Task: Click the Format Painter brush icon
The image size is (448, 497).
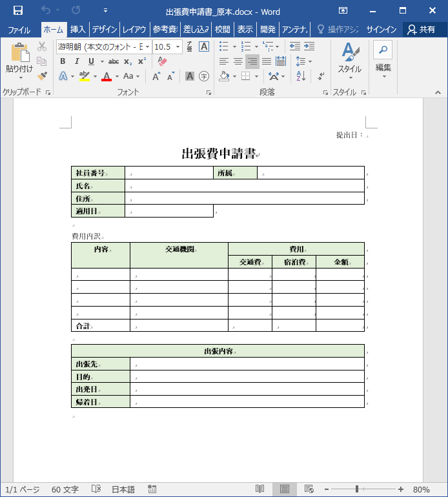Action: pos(42,76)
